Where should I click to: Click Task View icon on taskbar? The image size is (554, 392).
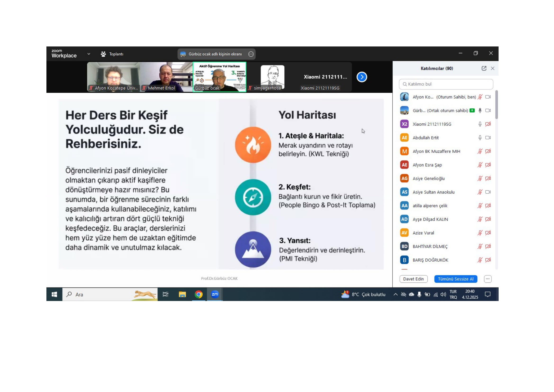click(x=166, y=294)
